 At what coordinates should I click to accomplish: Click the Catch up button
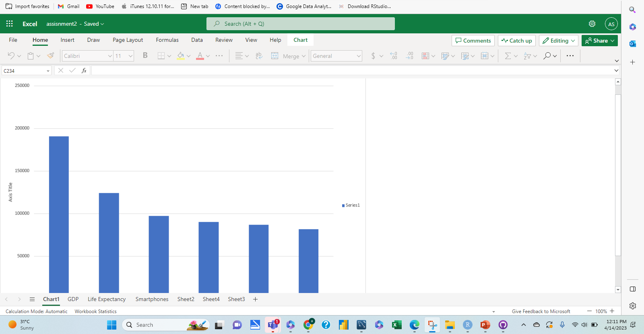517,41
